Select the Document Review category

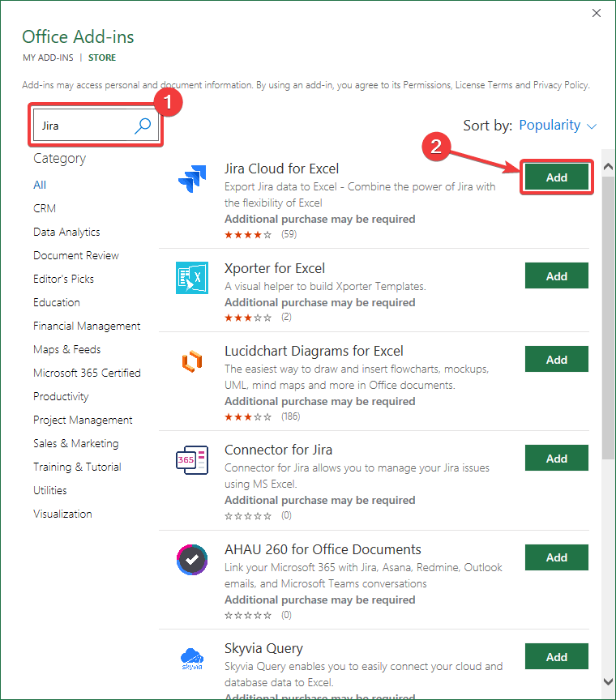[x=76, y=255]
